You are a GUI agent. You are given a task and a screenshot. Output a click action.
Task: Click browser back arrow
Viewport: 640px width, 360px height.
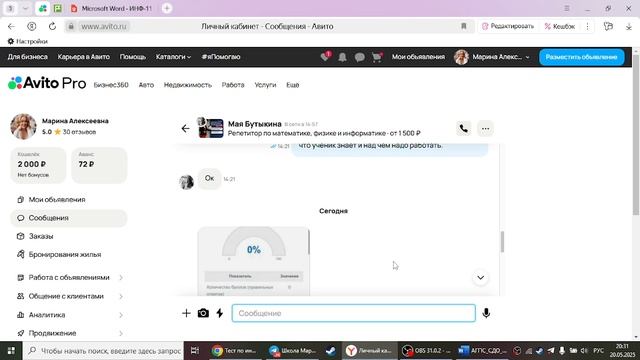tap(11, 26)
